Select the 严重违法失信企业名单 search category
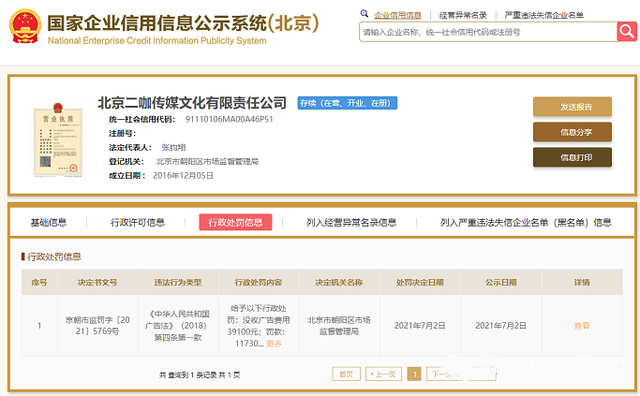The image size is (640, 396). (x=544, y=16)
